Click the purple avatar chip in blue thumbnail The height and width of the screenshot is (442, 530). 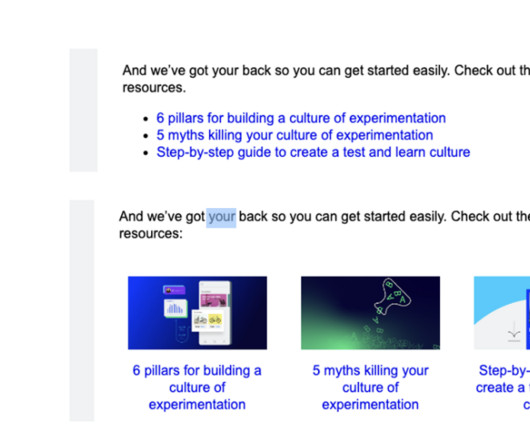(x=174, y=290)
